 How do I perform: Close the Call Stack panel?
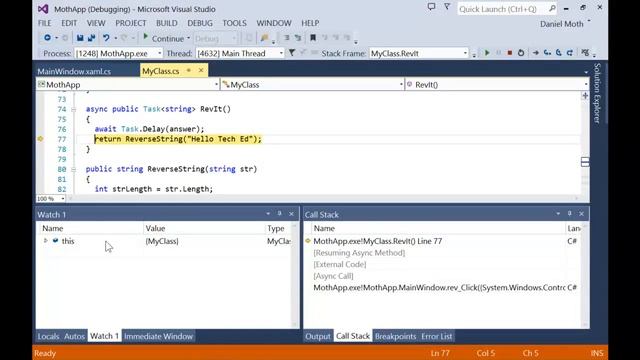(x=582, y=214)
